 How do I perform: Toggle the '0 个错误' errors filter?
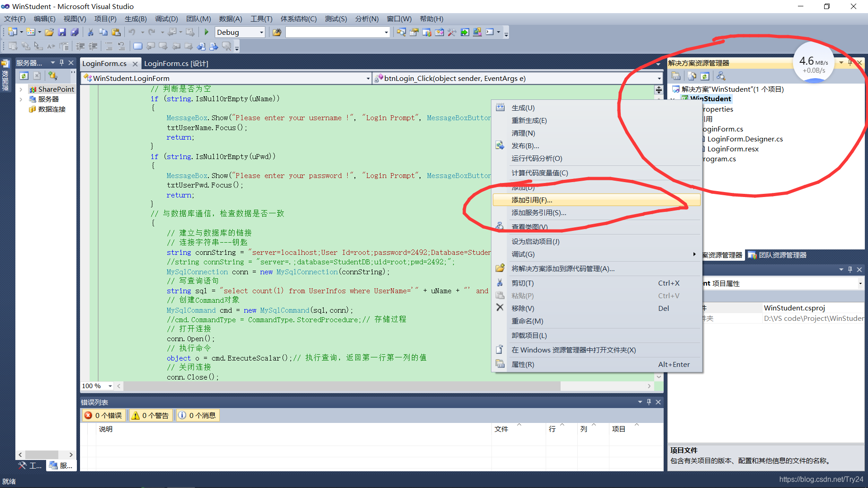pyautogui.click(x=104, y=415)
